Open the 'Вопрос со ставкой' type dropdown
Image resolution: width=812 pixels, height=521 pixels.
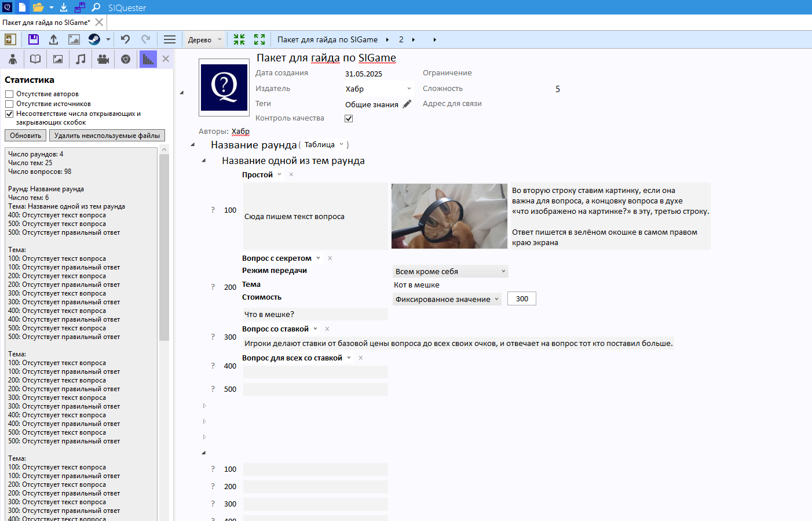click(316, 329)
